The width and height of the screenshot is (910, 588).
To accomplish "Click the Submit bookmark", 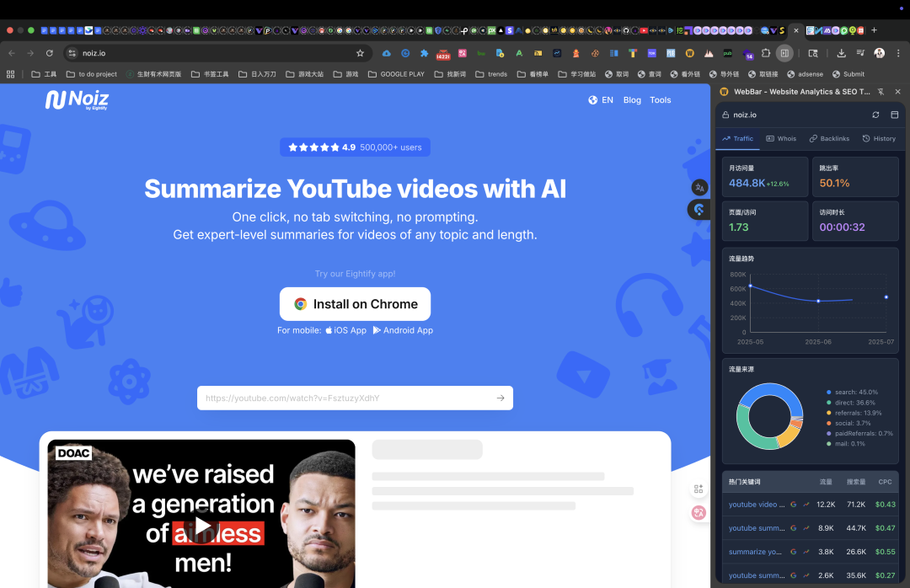I will point(848,74).
